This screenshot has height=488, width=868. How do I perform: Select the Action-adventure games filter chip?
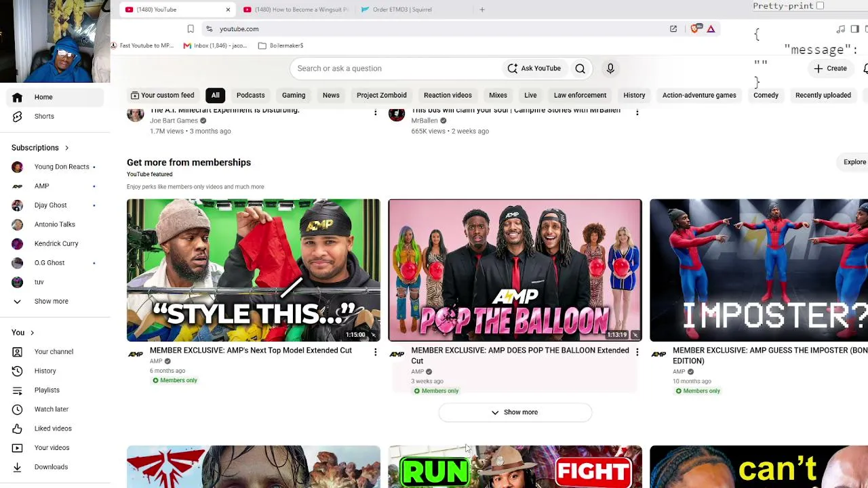(x=699, y=96)
